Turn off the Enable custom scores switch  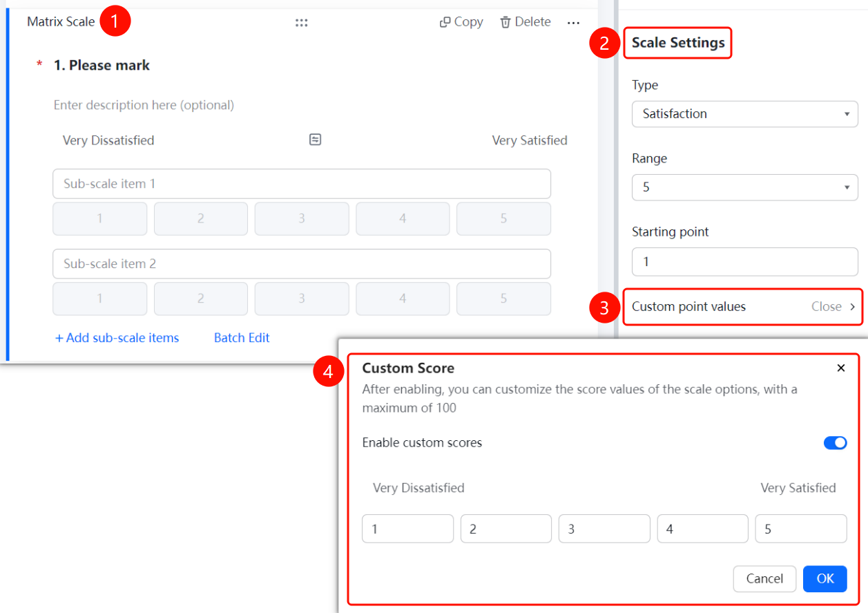pyautogui.click(x=835, y=443)
